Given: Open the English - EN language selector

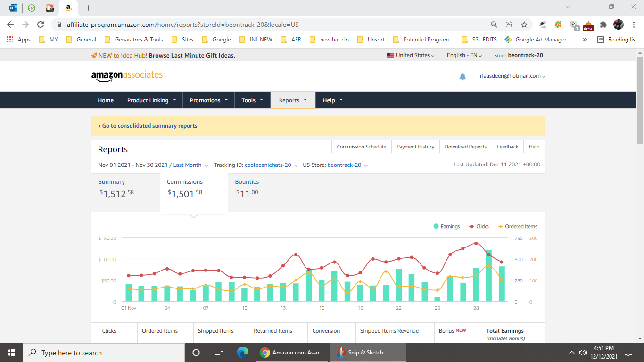Looking at the screenshot, I should coord(464,55).
